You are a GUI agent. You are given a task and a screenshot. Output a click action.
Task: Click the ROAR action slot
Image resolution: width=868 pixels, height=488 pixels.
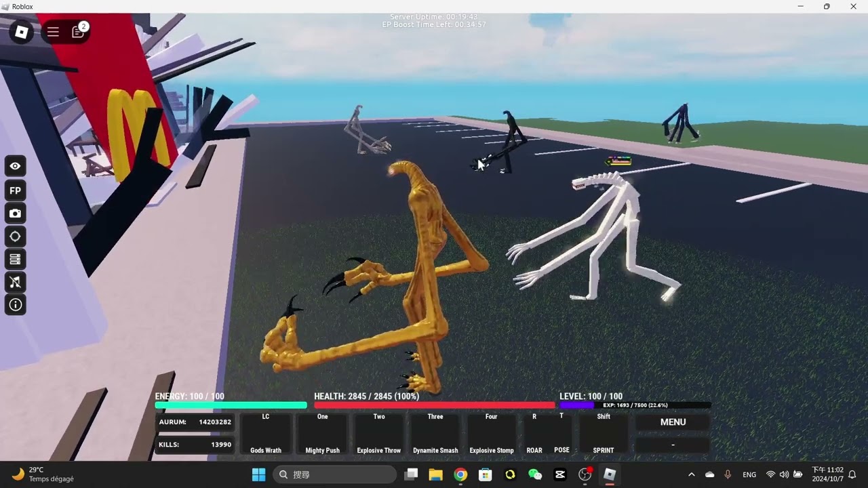pos(534,434)
